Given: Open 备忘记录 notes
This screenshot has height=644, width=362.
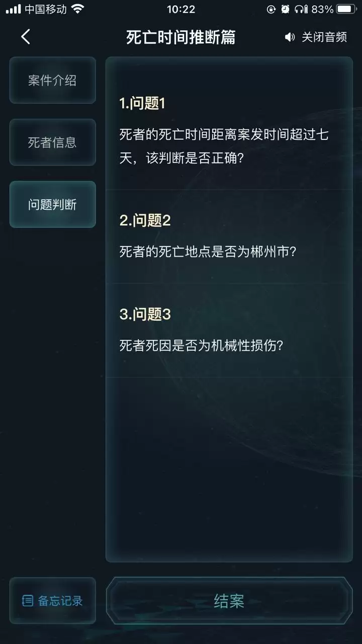Looking at the screenshot, I should (52, 601).
